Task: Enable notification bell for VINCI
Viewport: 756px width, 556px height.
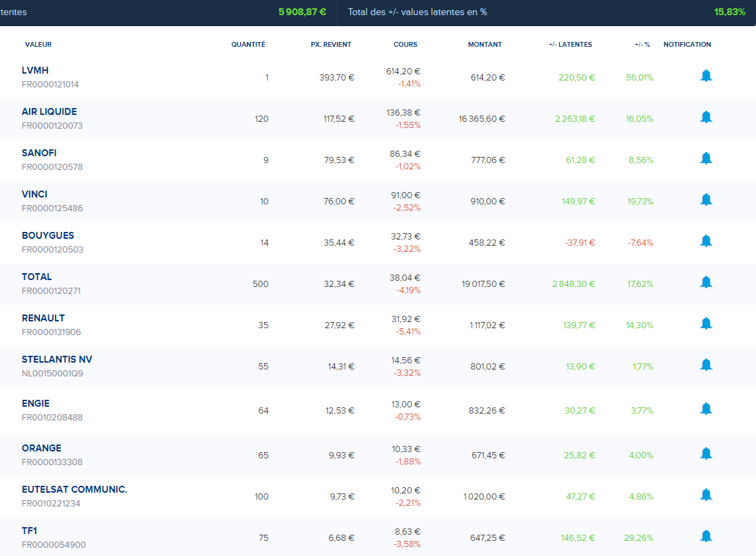Action: [706, 200]
